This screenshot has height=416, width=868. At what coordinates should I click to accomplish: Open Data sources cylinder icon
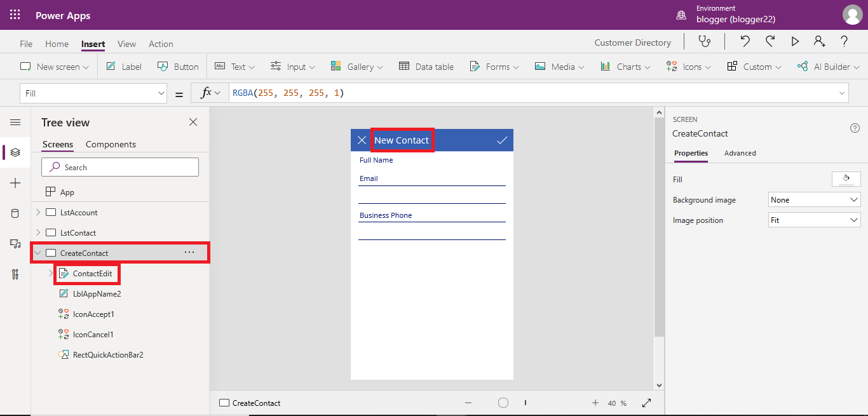(15, 213)
